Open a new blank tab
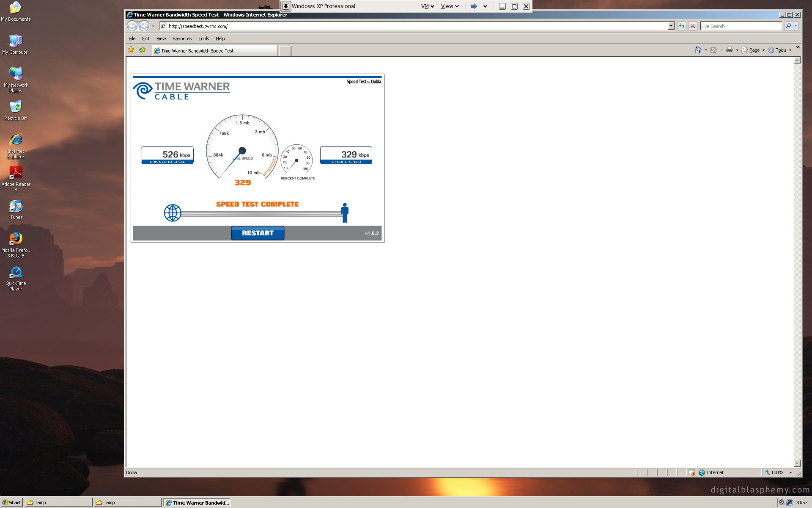This screenshot has width=812, height=508. 285,51
